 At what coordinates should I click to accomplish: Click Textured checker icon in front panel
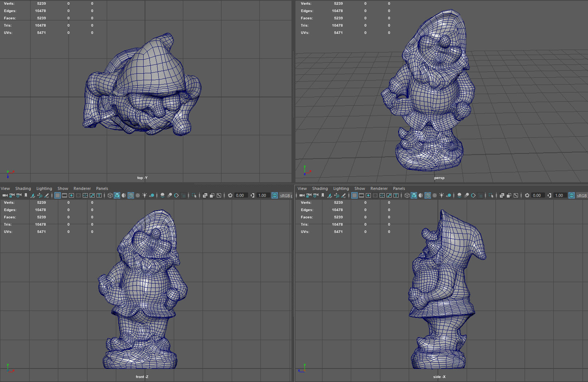(138, 195)
